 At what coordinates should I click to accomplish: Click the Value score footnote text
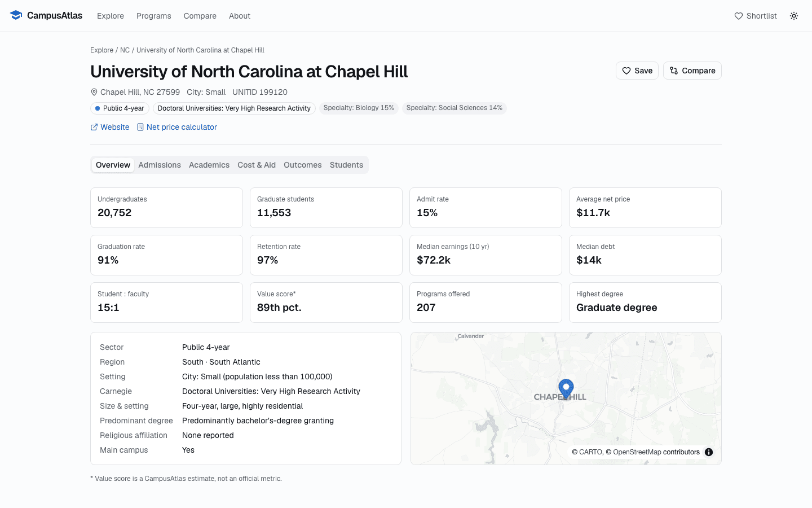coord(186,479)
